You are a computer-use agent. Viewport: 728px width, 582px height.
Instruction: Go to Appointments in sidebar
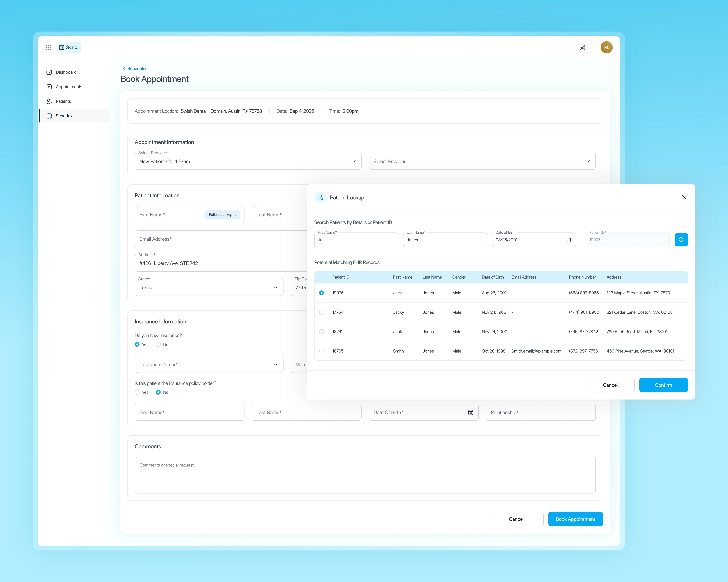(69, 87)
